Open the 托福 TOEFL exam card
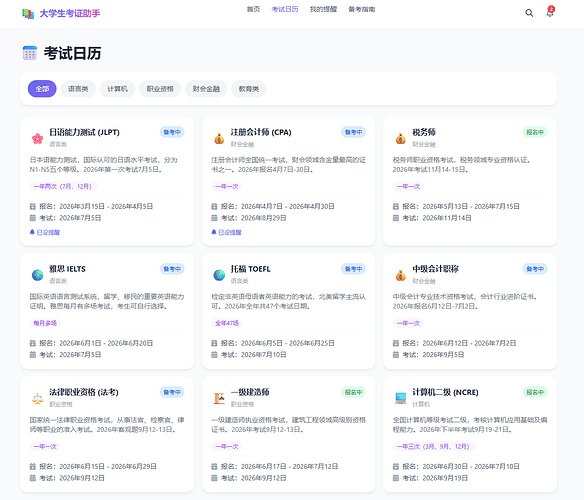Image resolution: width=584 pixels, height=500 pixels. [x=288, y=311]
